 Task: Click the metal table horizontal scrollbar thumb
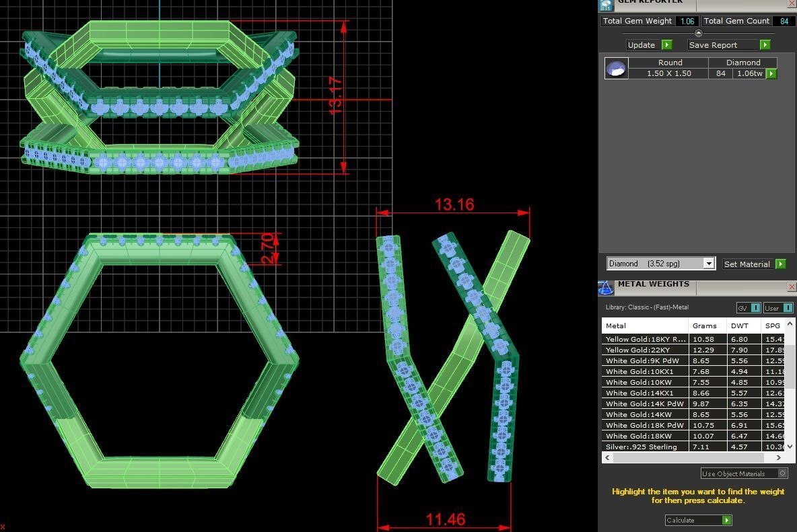(x=688, y=457)
